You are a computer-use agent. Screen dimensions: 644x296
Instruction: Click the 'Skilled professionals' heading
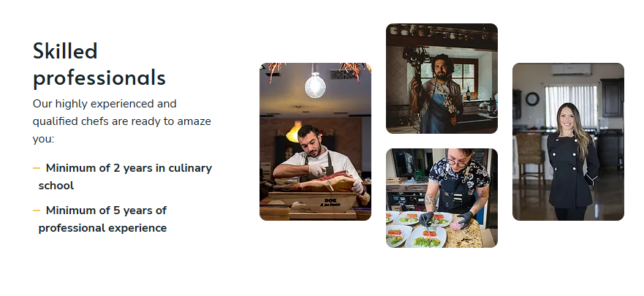click(x=99, y=64)
